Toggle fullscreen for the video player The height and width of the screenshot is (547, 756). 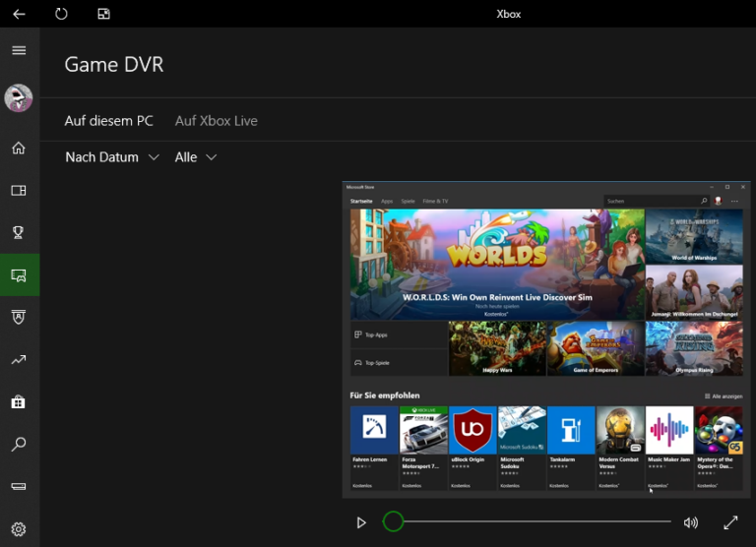[x=730, y=522]
